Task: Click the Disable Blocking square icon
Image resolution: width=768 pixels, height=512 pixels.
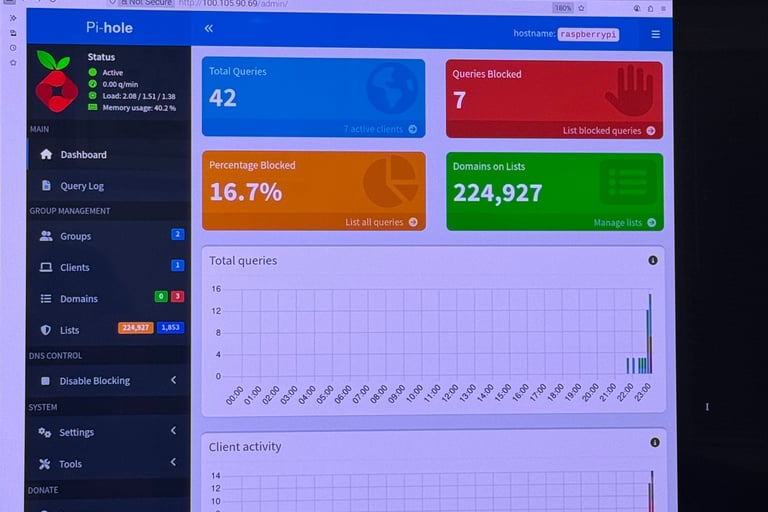Action: [45, 381]
